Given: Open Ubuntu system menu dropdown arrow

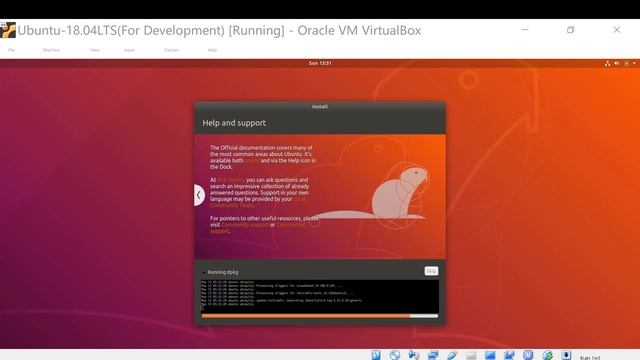Looking at the screenshot, I should point(634,63).
